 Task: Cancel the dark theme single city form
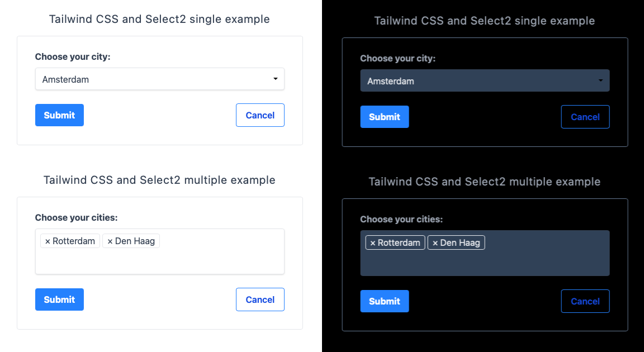585,117
